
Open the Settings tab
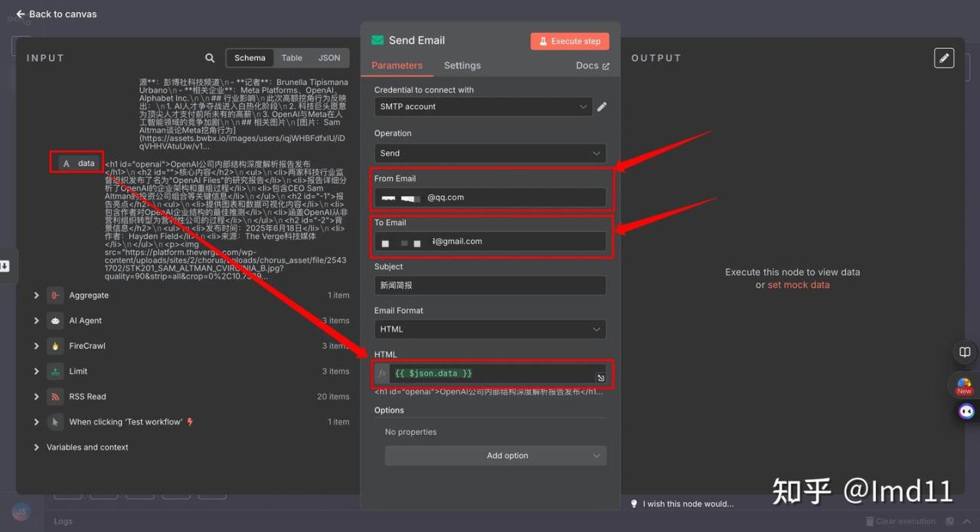point(462,66)
